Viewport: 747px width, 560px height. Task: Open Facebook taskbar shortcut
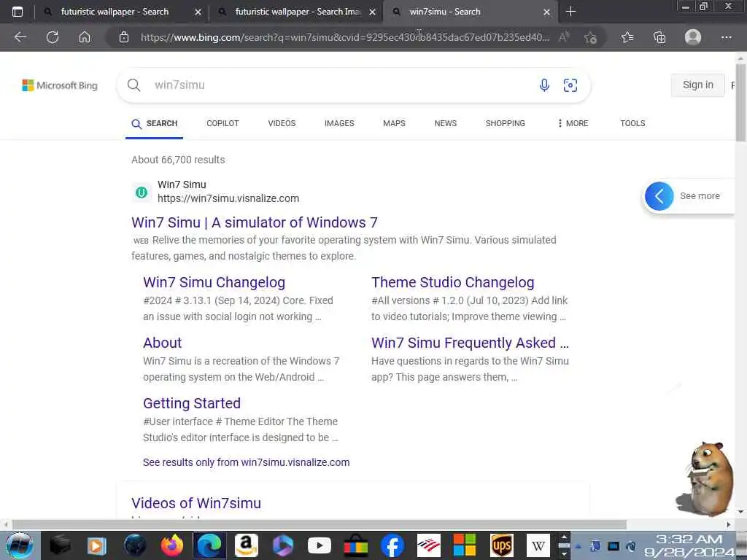tap(392, 545)
